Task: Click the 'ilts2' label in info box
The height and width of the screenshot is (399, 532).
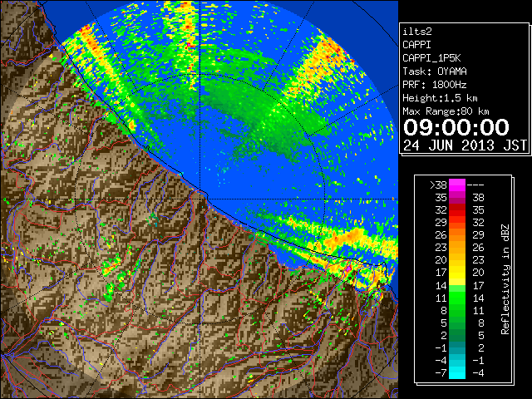Action: point(417,32)
